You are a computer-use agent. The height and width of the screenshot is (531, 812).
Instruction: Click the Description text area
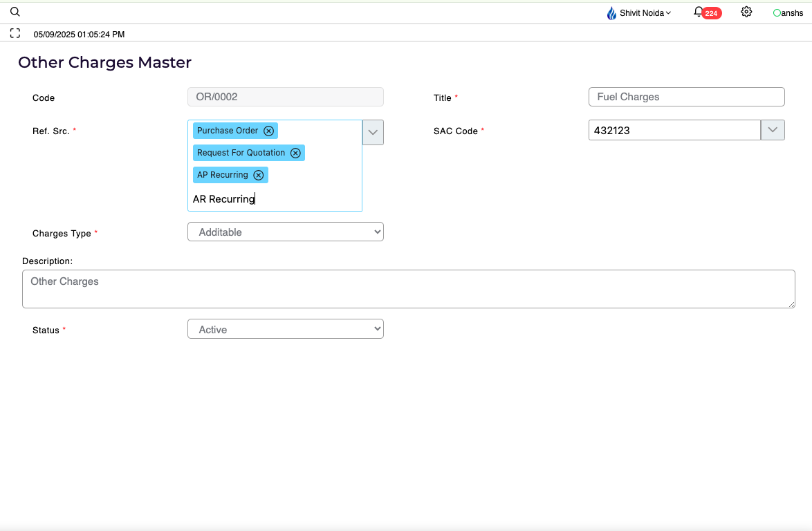(x=408, y=288)
